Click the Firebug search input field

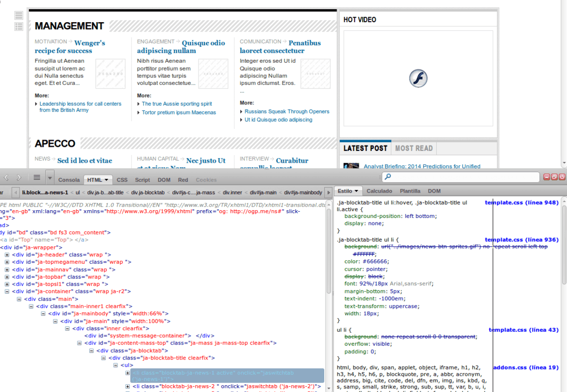coord(461,177)
